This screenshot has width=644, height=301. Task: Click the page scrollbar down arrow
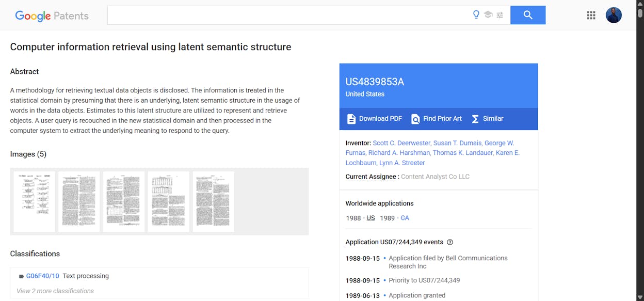(x=640, y=297)
